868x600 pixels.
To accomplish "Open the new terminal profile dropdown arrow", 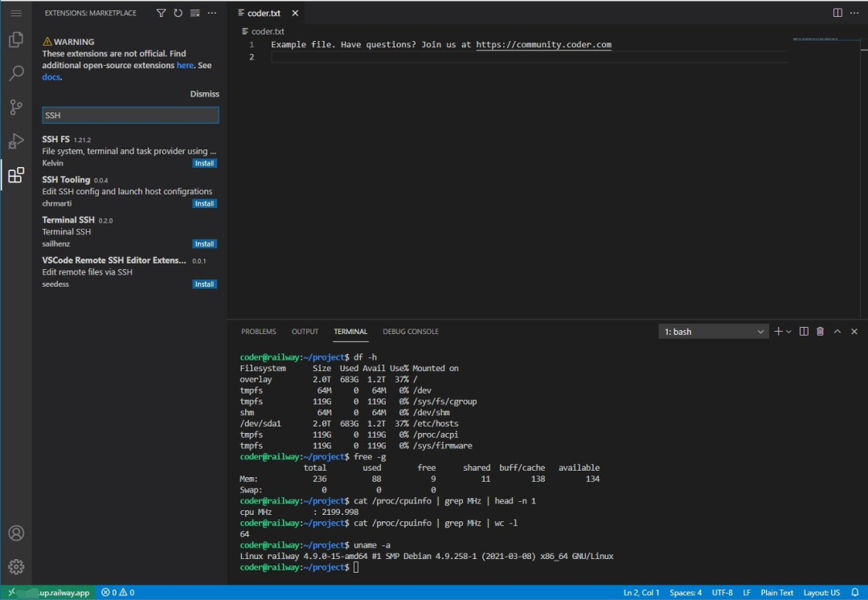I will click(787, 331).
